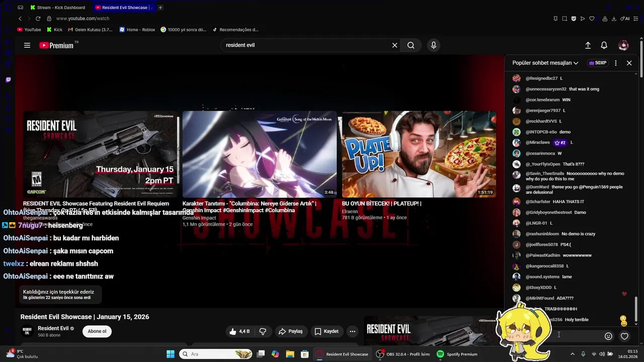Open the browser easy setup sliders icon
Viewport: 644px width, 362px height.
pyautogui.click(x=636, y=19)
